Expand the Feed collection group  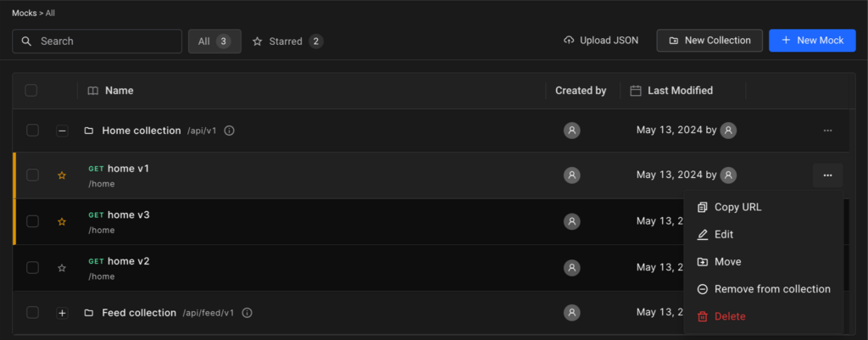[62, 313]
